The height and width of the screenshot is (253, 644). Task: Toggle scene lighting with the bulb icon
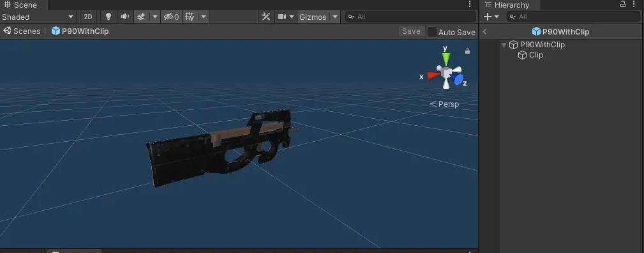[109, 17]
